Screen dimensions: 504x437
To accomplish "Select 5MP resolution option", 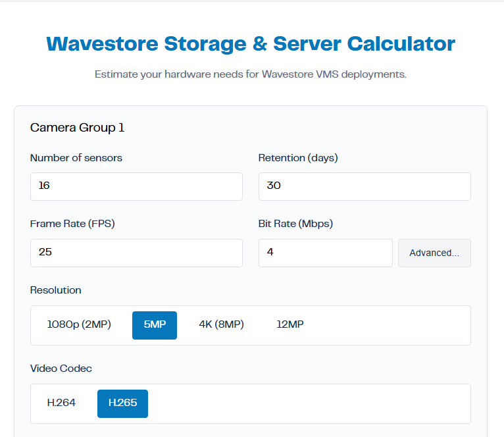I will click(x=155, y=325).
